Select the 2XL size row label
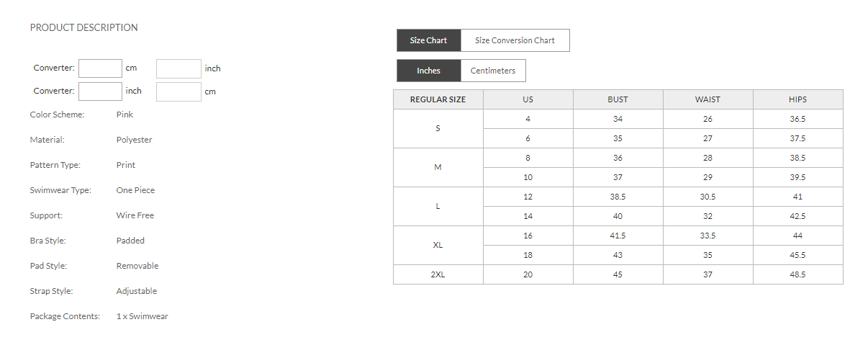 pyautogui.click(x=438, y=274)
